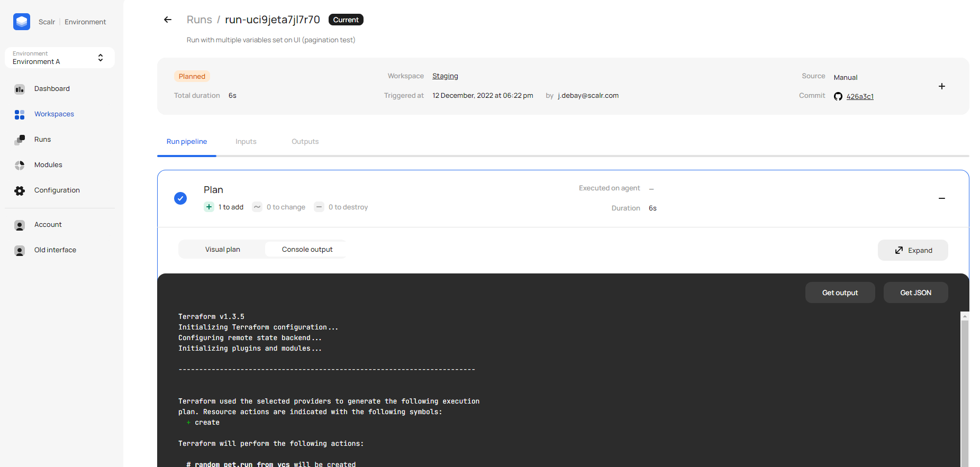The image size is (980, 467).
Task: Click the Modules pie icon
Action: [20, 165]
